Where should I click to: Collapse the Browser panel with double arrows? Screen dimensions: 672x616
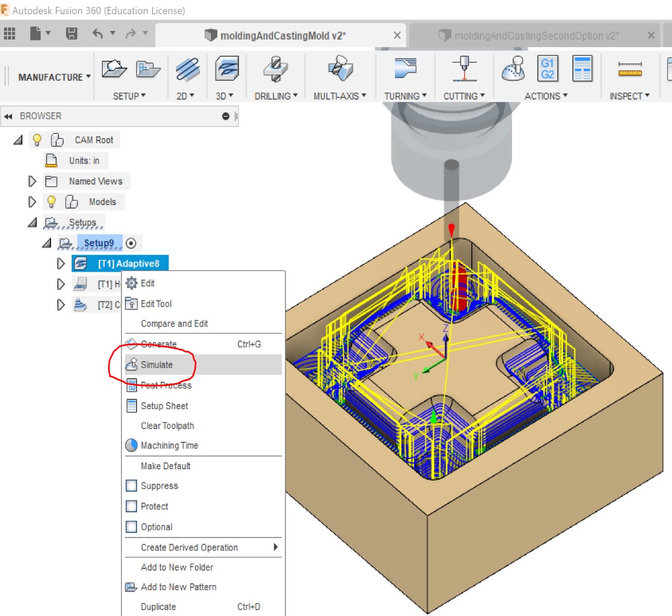pos(8,116)
